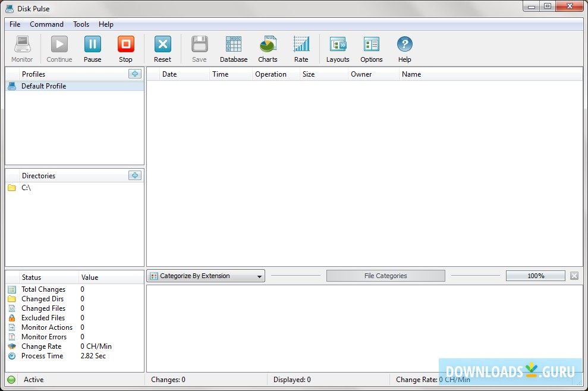Select the Changed Dirs row label
Image resolution: width=588 pixels, height=391 pixels.
click(x=42, y=299)
